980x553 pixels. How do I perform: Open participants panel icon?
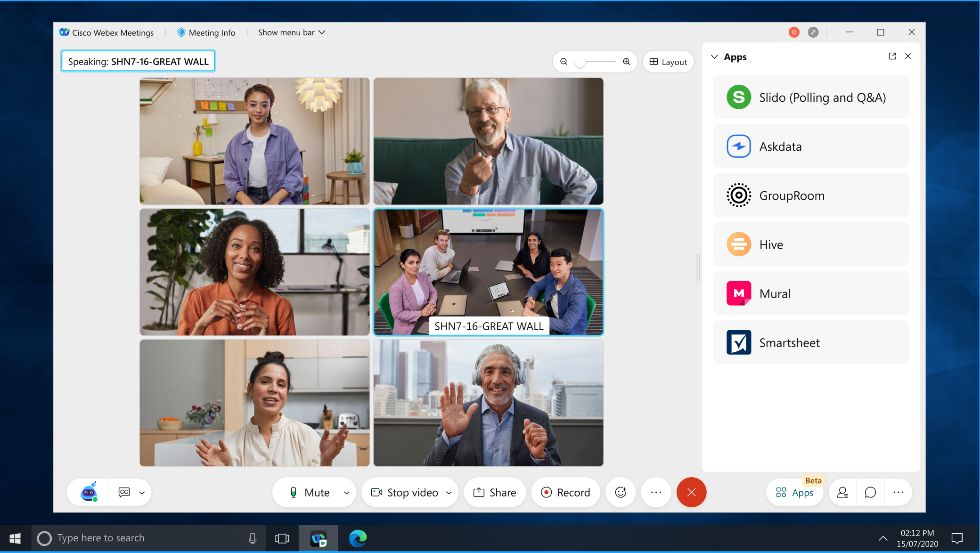point(842,492)
